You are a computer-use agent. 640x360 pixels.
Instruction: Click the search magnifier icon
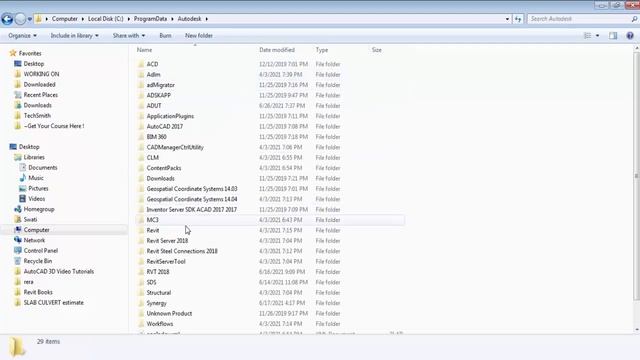(634, 19)
